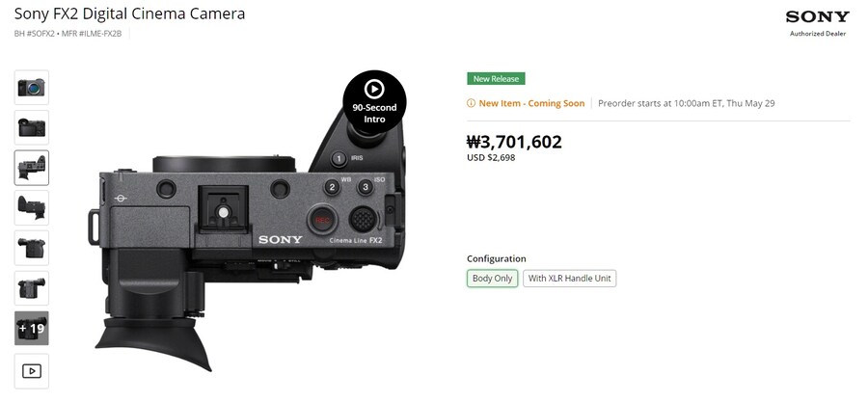Show the fourth camera thumbnail

(32, 208)
